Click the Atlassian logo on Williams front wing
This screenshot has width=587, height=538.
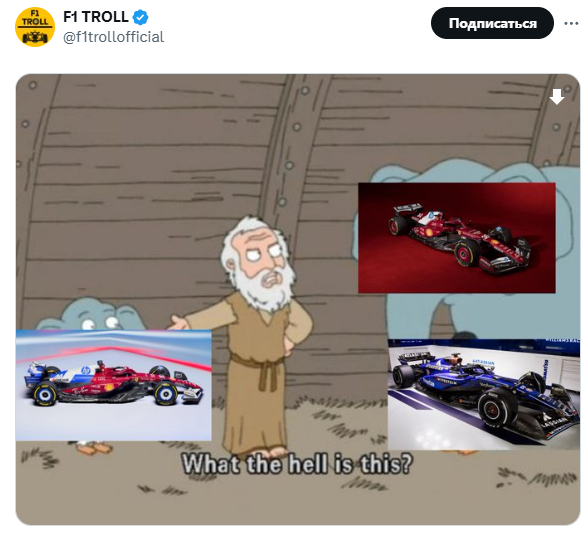pyautogui.click(x=557, y=422)
